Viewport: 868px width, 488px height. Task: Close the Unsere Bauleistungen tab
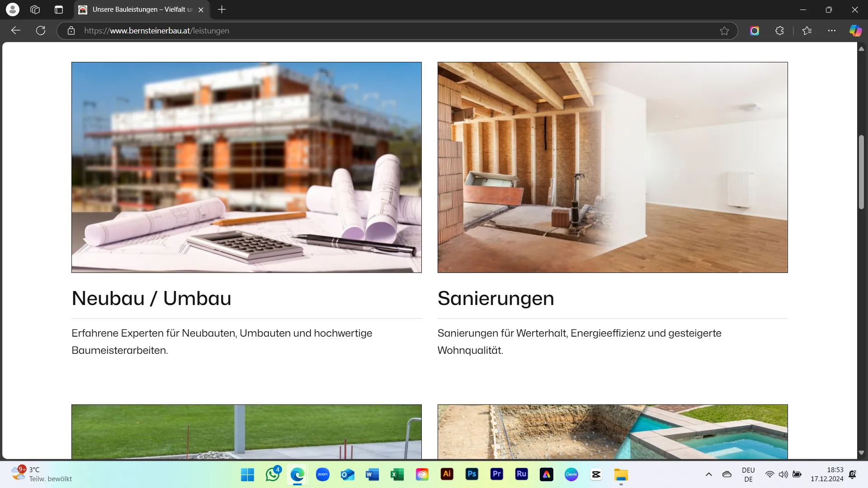(201, 9)
